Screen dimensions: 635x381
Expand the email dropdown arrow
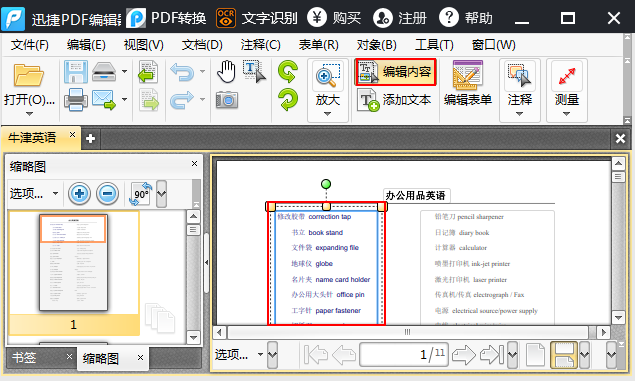(124, 99)
